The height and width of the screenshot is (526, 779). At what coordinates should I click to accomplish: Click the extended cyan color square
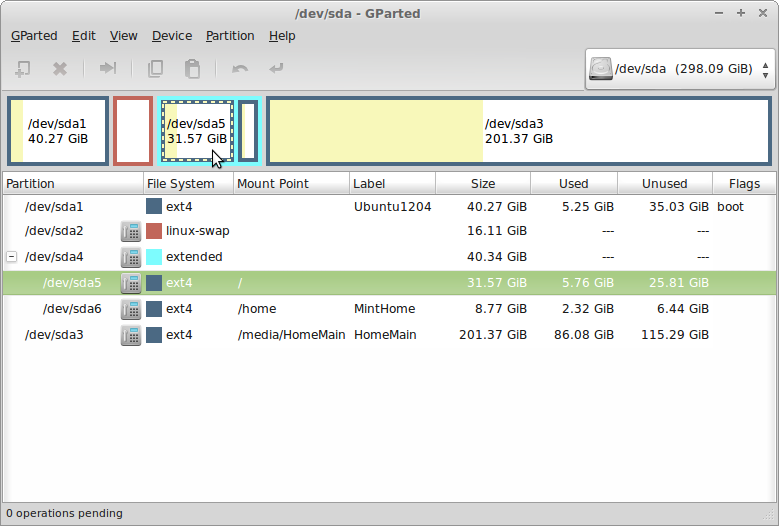[x=154, y=257]
